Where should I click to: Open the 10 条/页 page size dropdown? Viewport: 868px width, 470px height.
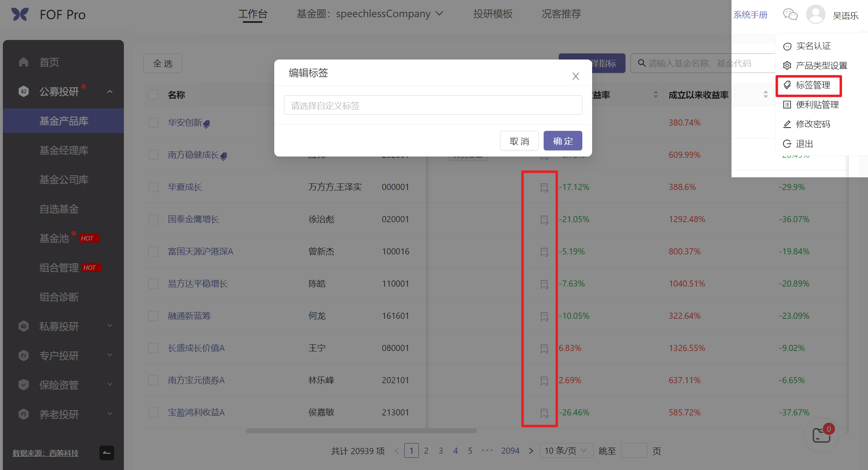pos(566,450)
